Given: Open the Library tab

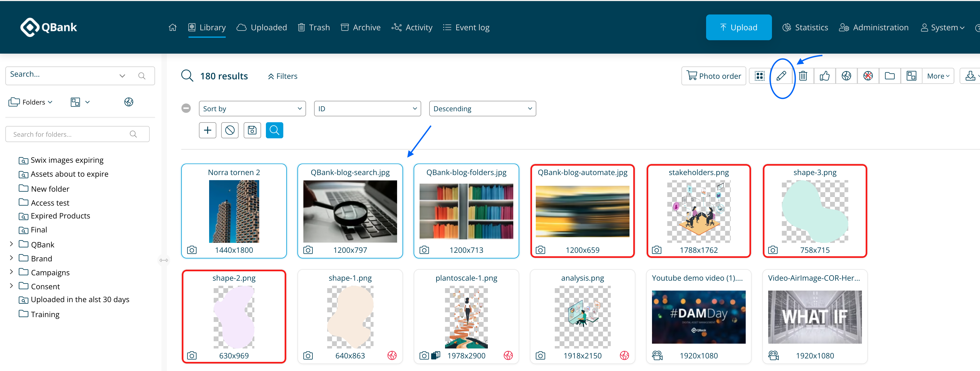Looking at the screenshot, I should click(207, 27).
